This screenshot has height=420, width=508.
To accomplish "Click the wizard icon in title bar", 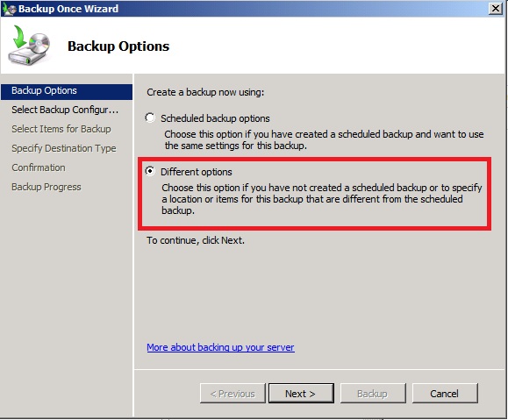I will pos(9,9).
